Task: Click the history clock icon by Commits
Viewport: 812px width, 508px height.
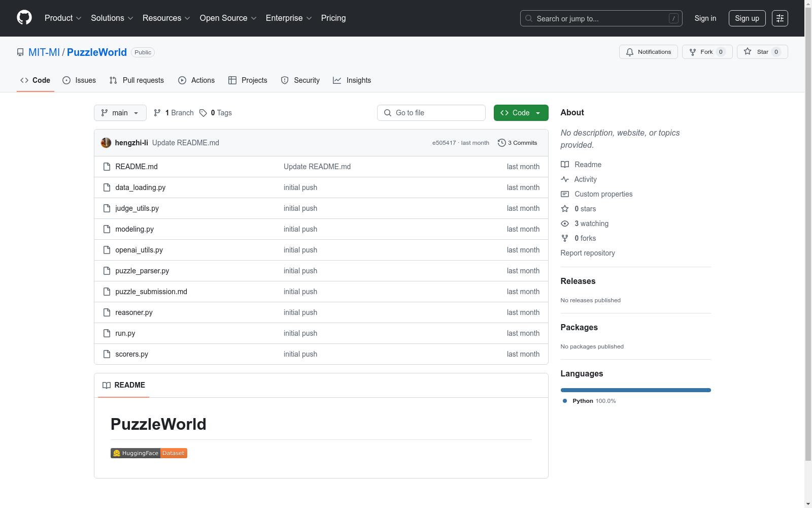Action: (502, 143)
